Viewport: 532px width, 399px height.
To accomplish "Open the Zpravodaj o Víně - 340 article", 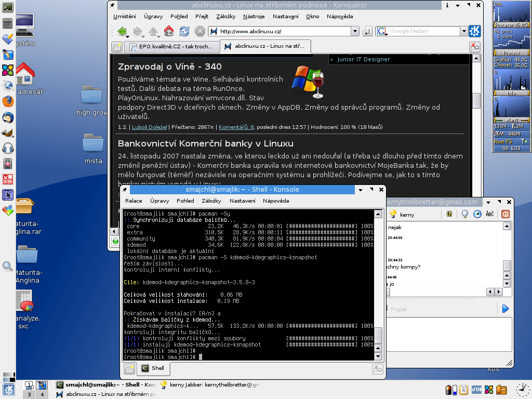I will (170, 66).
